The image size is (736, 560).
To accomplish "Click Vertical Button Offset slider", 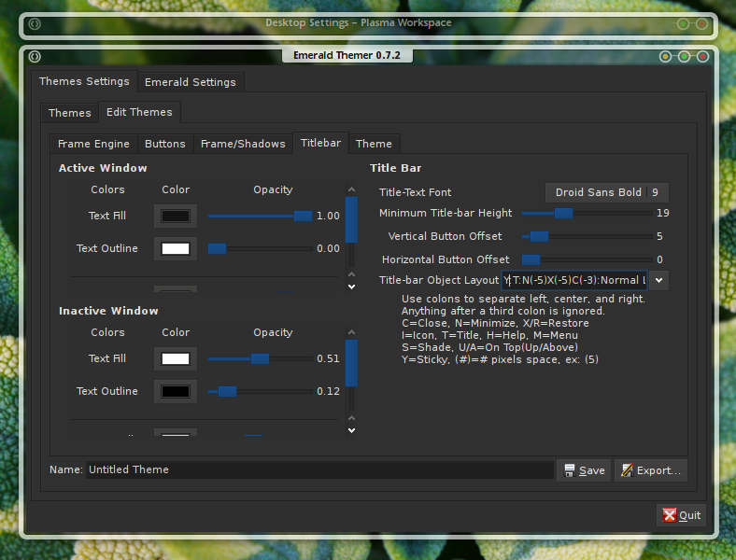I will pyautogui.click(x=587, y=236).
